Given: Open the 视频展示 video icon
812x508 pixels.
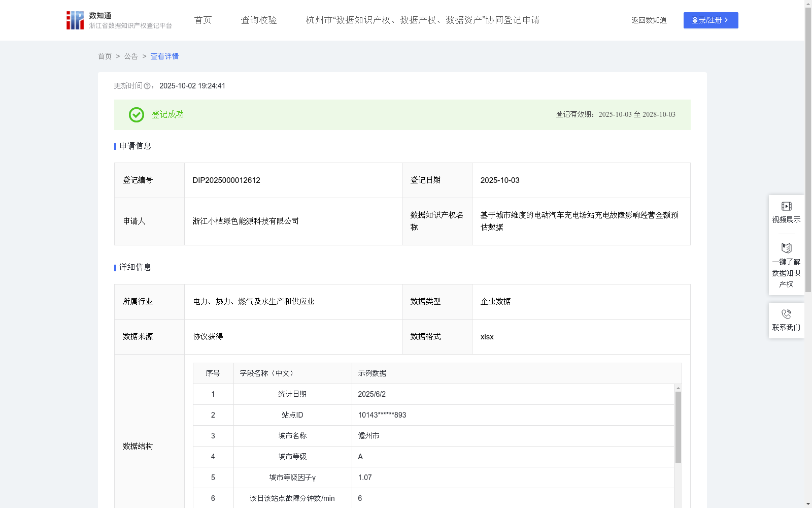Looking at the screenshot, I should (786, 206).
